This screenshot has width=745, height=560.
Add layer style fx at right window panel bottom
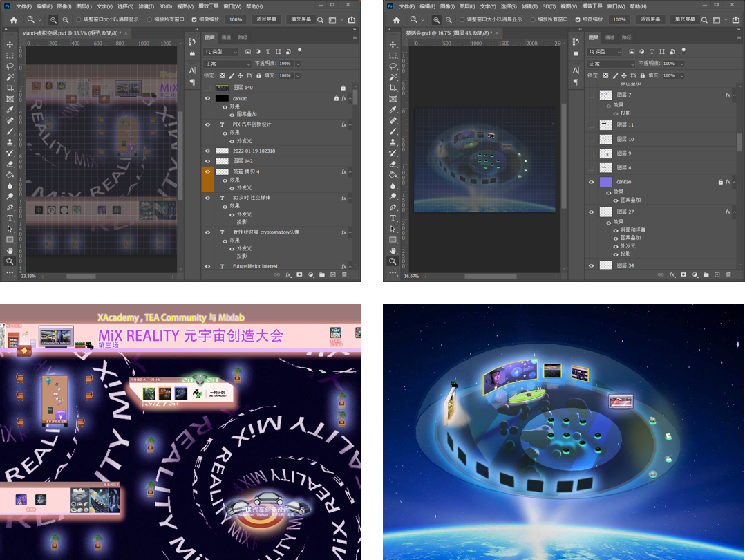pos(672,274)
